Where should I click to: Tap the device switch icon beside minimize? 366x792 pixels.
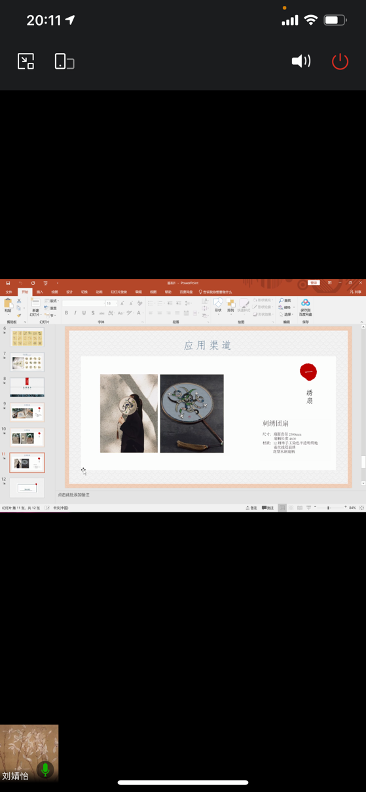pyautogui.click(x=64, y=61)
